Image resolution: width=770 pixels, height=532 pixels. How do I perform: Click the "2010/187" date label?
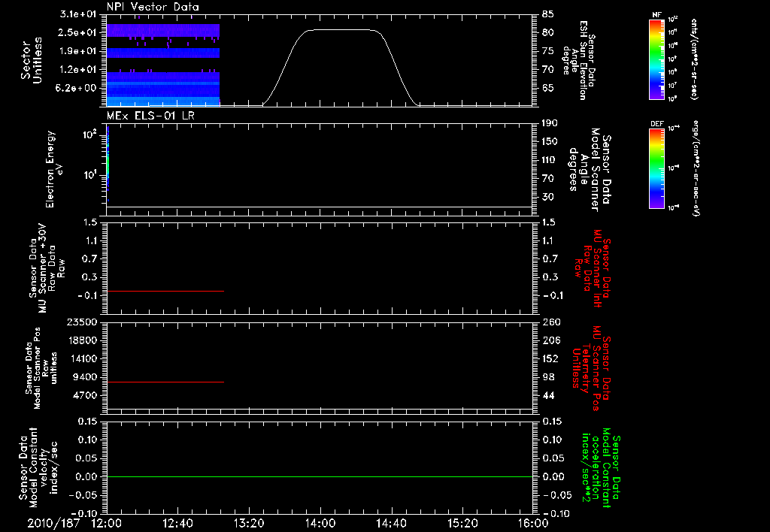(53, 523)
